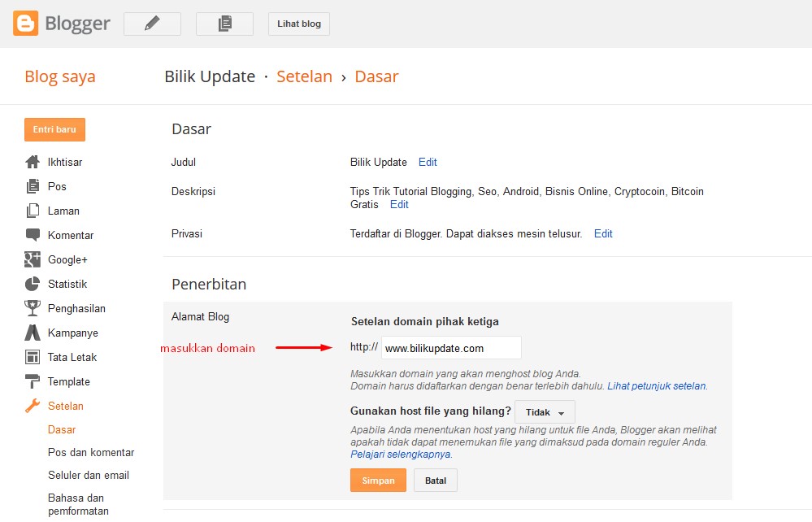This screenshot has height=522, width=812.
Task: Click the Entri baru button
Action: (x=55, y=129)
